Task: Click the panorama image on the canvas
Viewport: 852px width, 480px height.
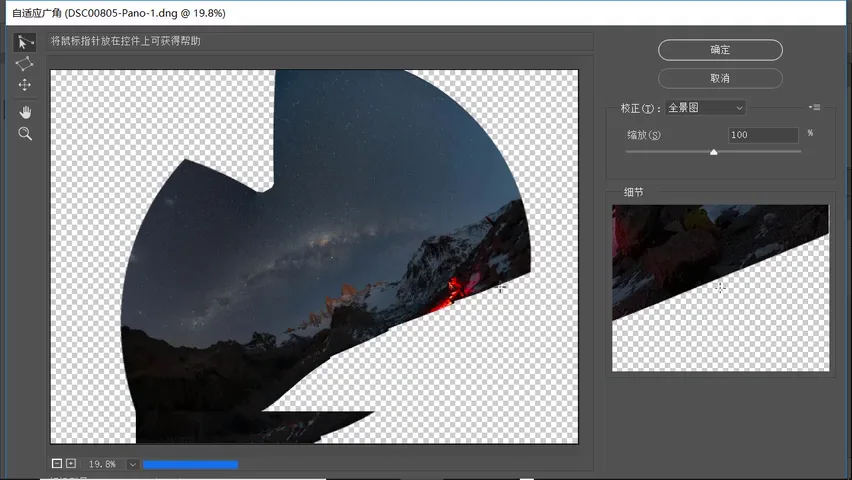Action: [x=314, y=257]
